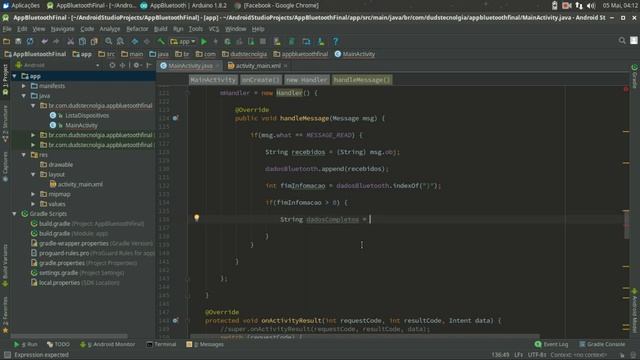Expand the mipmap folder

pos(33,194)
